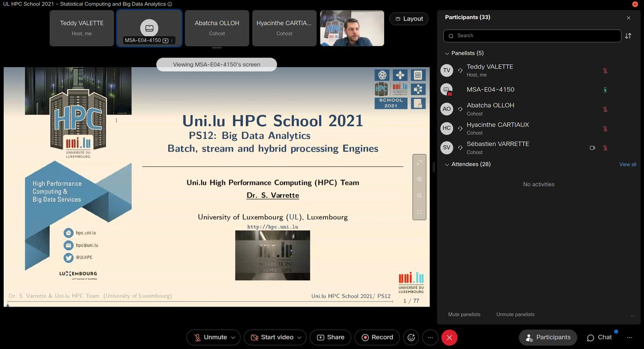Open panel options ellipsis beside Chat
This screenshot has width=644, height=349.
coord(630,337)
